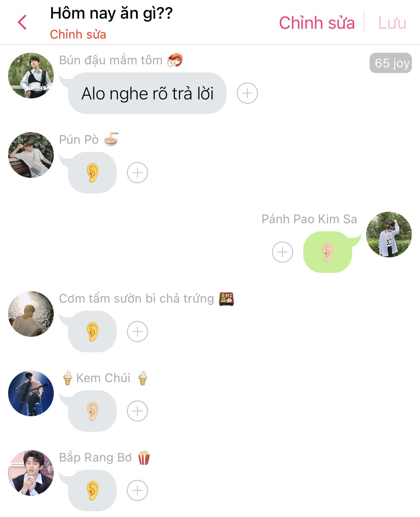Tap the avatar of Cơm tấm sườn bì chả trứng
Image resolution: width=420 pixels, height=517 pixels.
(x=31, y=314)
